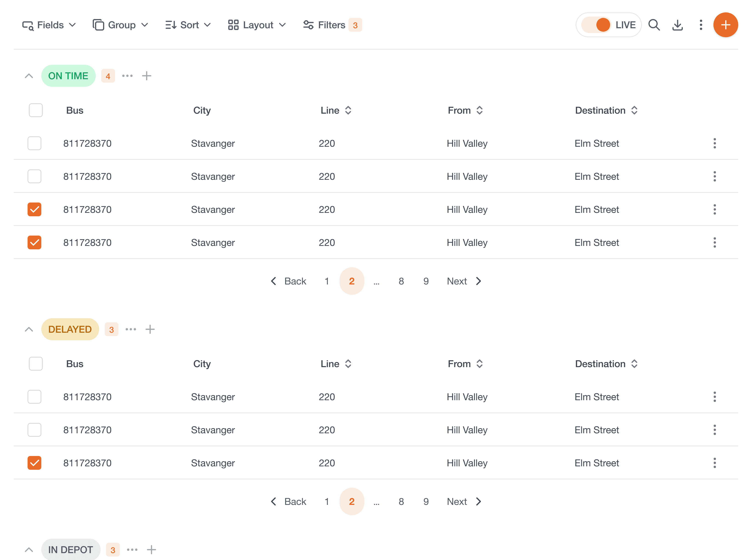Open row menu for first ON TIME row
The height and width of the screenshot is (560, 752).
714,144
